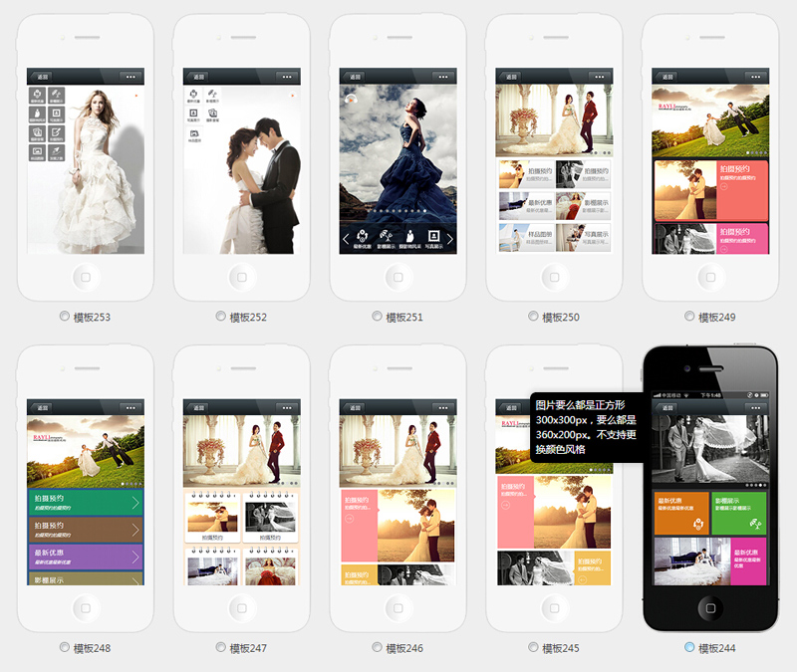797x672 pixels.
Task: Open the three-dot menu in template 249
Action: click(756, 77)
